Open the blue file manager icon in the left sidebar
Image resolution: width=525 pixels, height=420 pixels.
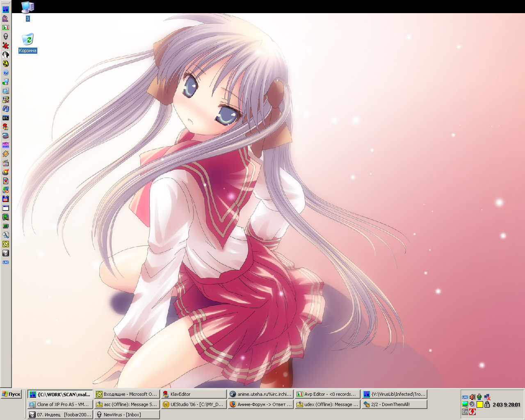pos(6,9)
